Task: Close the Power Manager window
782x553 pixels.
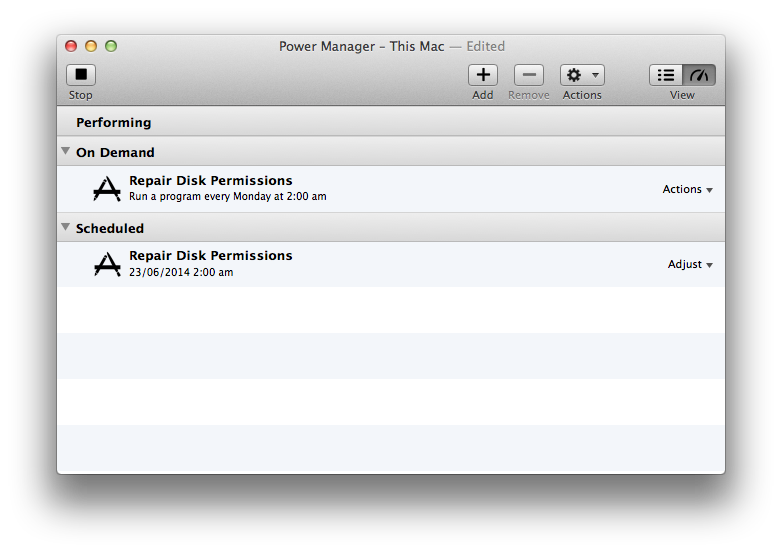Action: [71, 46]
